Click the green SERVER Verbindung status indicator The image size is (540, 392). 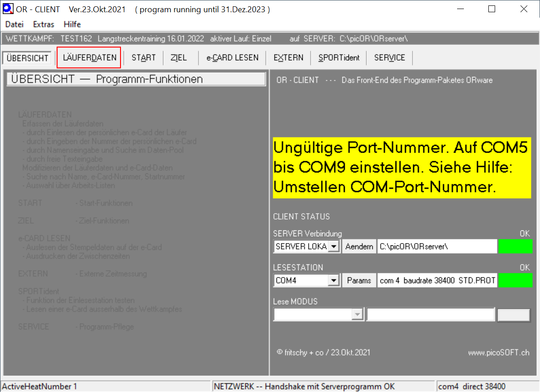pos(515,247)
